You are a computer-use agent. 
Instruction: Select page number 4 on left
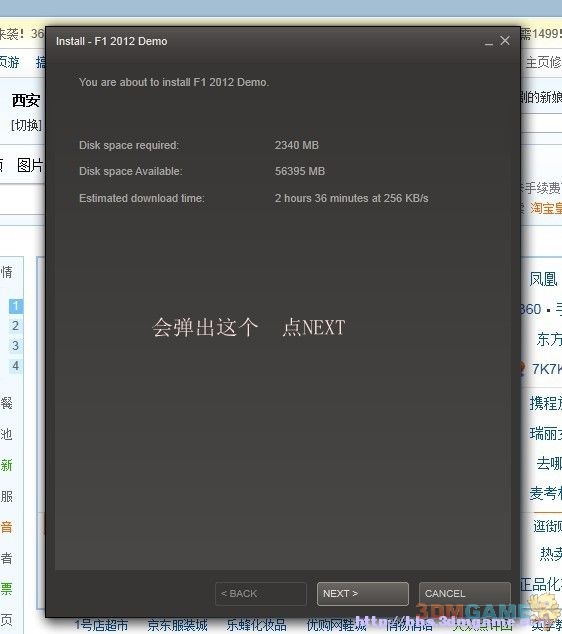15,366
